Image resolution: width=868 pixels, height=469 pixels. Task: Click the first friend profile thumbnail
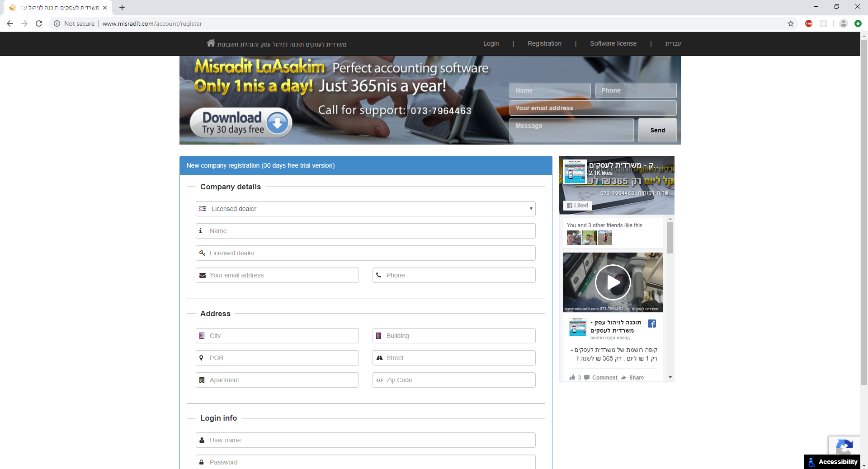pyautogui.click(x=574, y=238)
